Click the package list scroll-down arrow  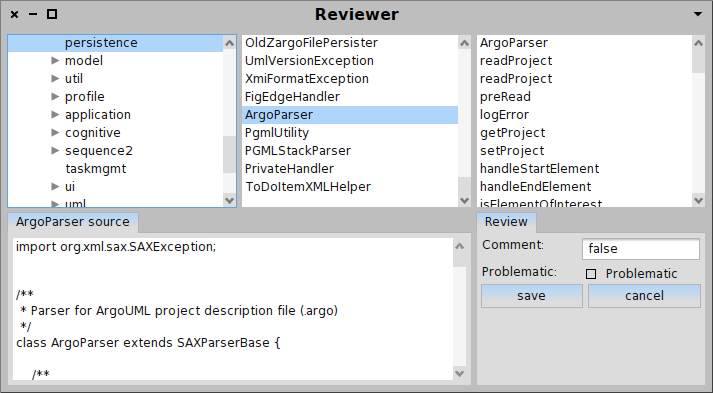[x=230, y=200]
